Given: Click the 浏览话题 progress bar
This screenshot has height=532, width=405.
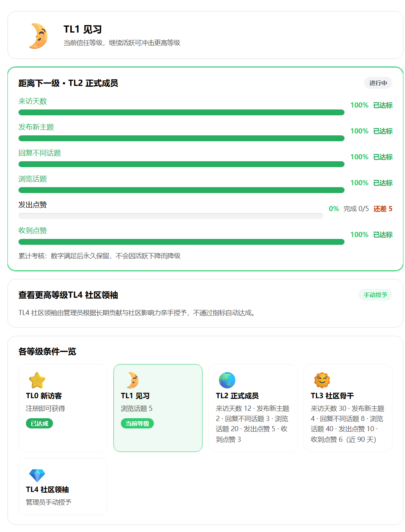Looking at the screenshot, I should pyautogui.click(x=181, y=190).
